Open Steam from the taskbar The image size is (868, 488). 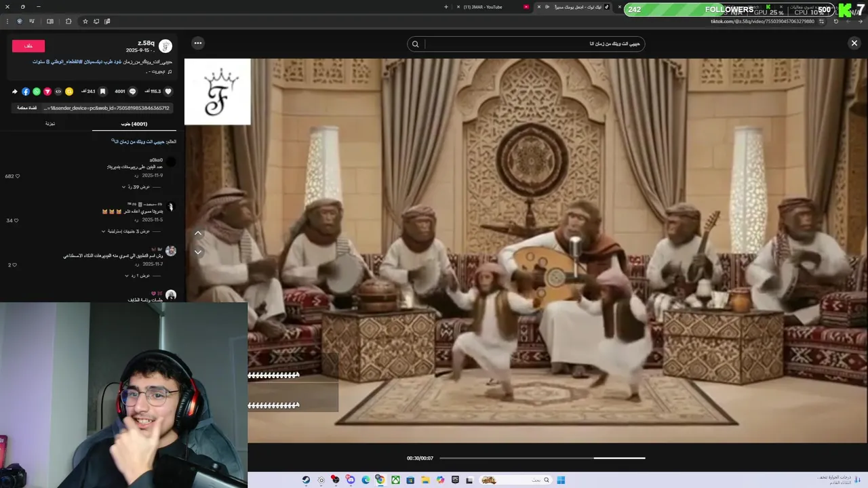[x=306, y=480]
